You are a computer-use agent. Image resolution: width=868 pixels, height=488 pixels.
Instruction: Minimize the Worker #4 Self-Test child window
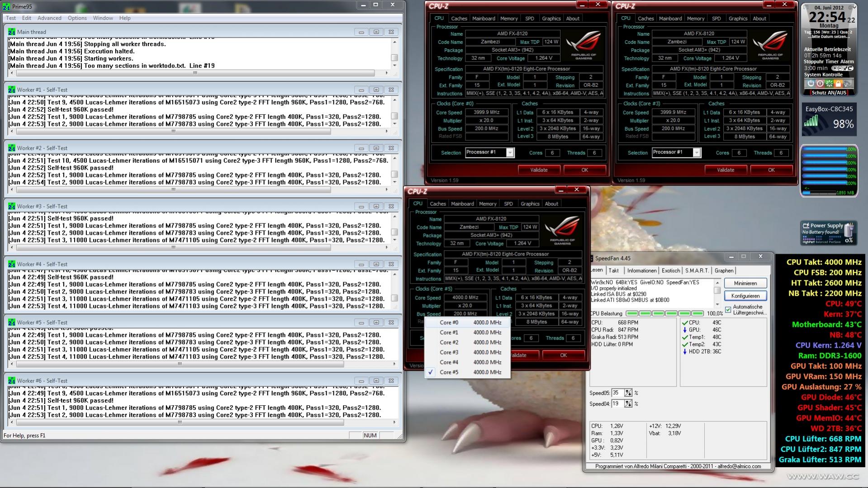tap(361, 264)
